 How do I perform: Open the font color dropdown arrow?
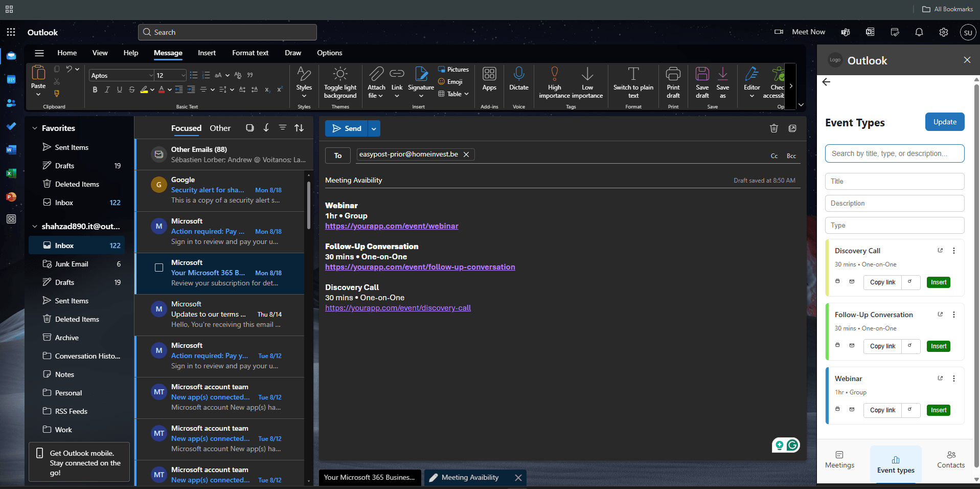[x=169, y=90]
